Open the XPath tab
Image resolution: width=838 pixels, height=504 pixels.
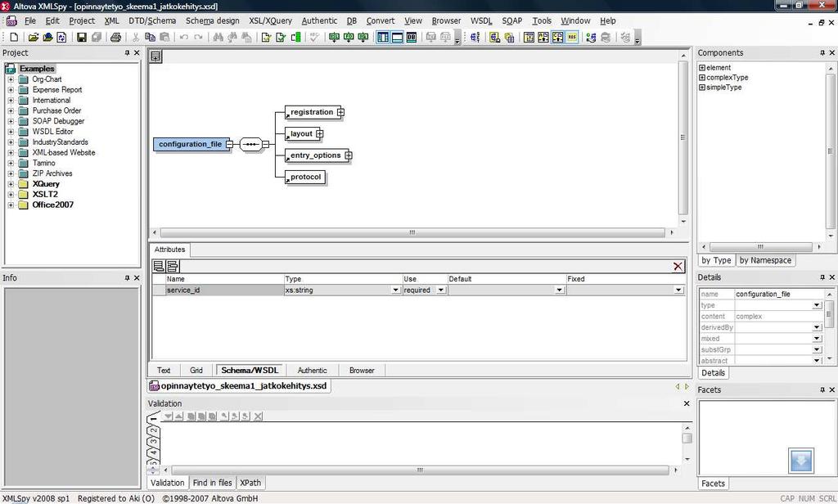point(250,483)
